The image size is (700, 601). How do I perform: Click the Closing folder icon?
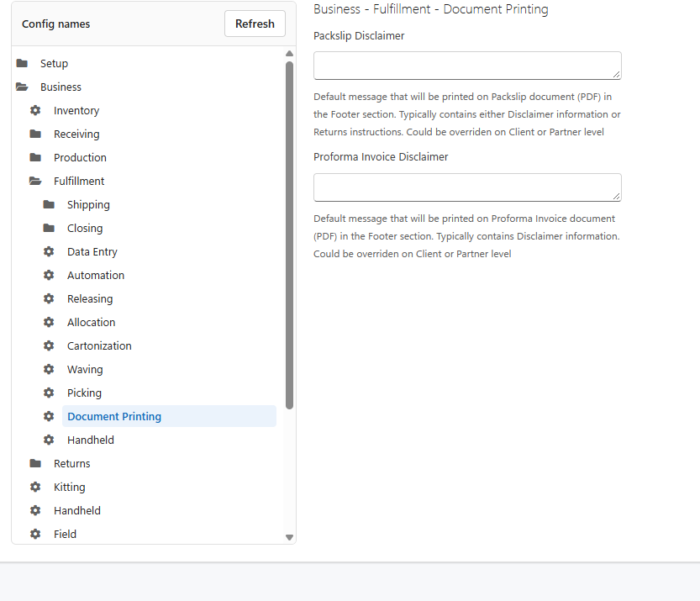(x=49, y=228)
